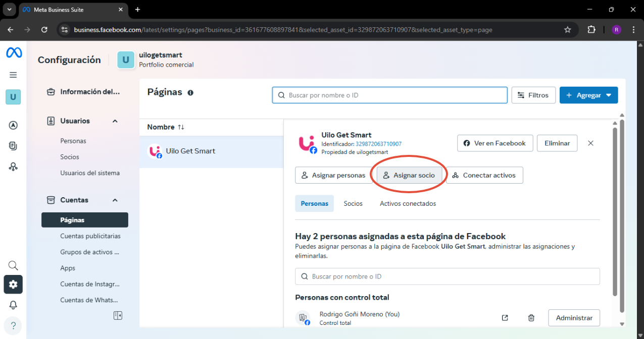Viewport: 644px width, 339px height.
Task: Click the Eliminar button
Action: [x=557, y=143]
